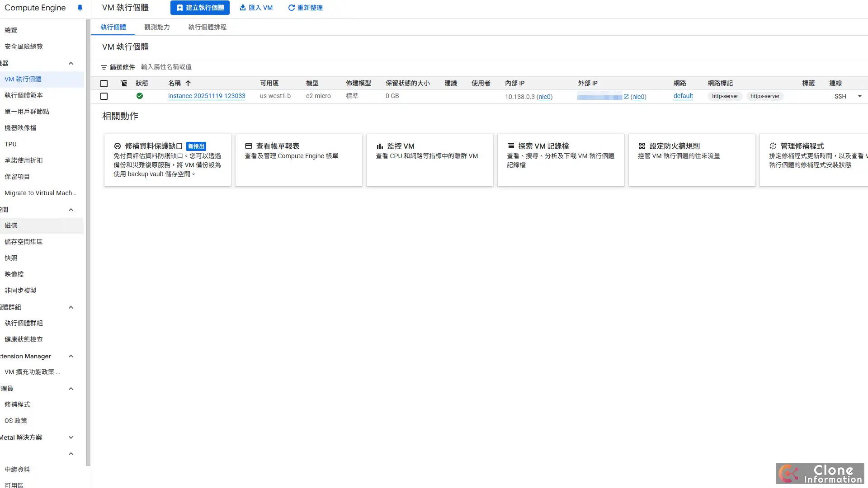This screenshot has width=868, height=488.
Task: Click the filter conditions icon
Action: 104,67
